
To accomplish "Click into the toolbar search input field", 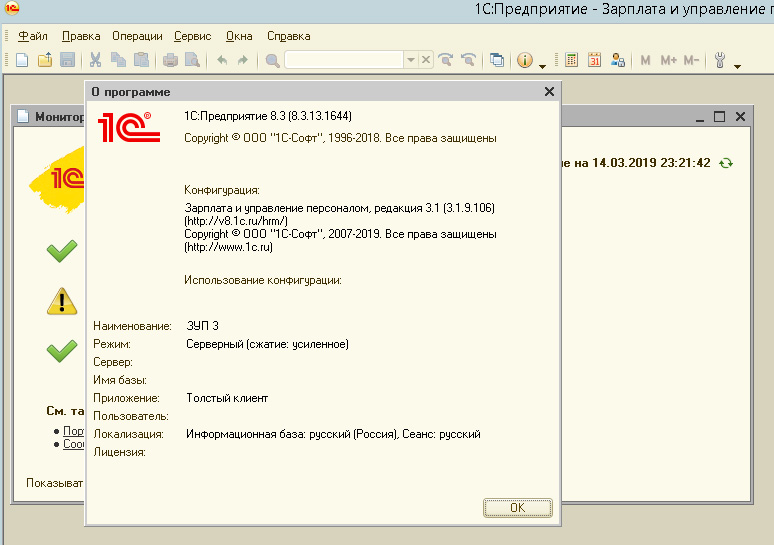I will [x=344, y=60].
